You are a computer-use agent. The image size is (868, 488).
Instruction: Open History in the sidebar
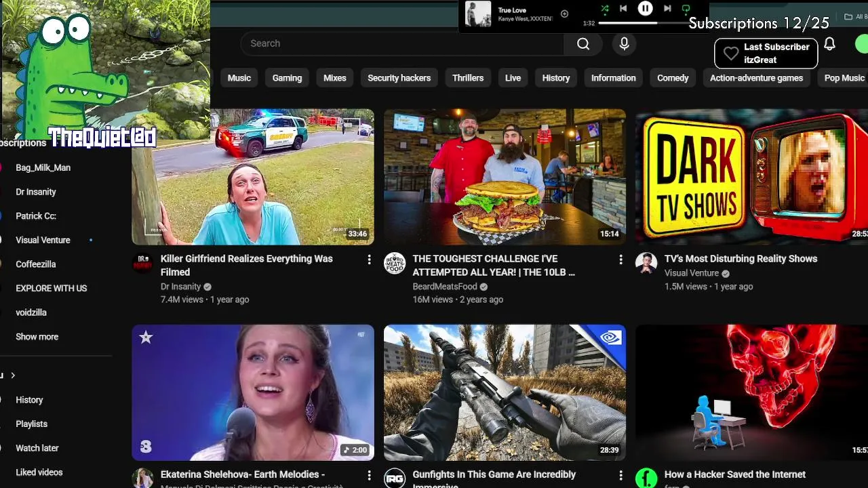point(29,400)
